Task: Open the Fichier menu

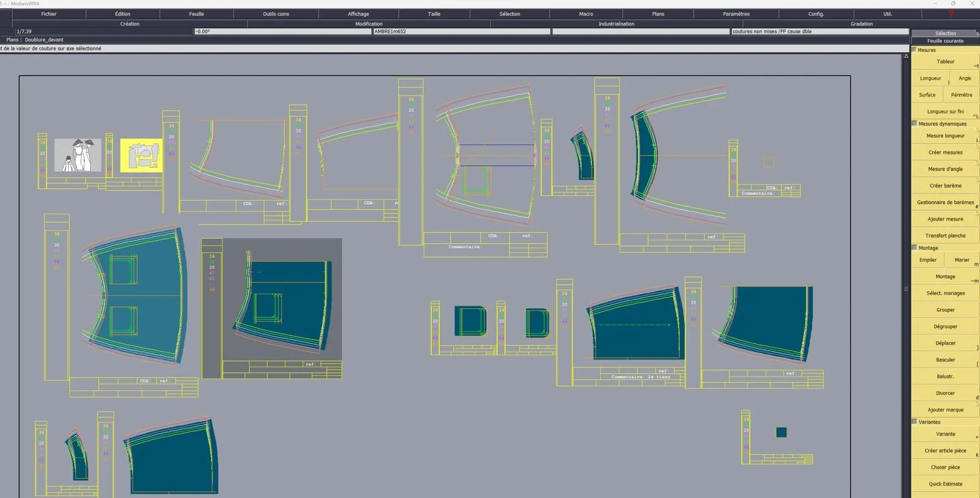Action: pos(49,13)
